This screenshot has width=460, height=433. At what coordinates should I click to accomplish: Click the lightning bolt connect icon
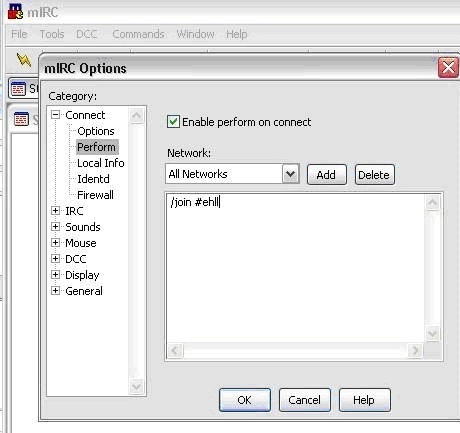(x=24, y=60)
